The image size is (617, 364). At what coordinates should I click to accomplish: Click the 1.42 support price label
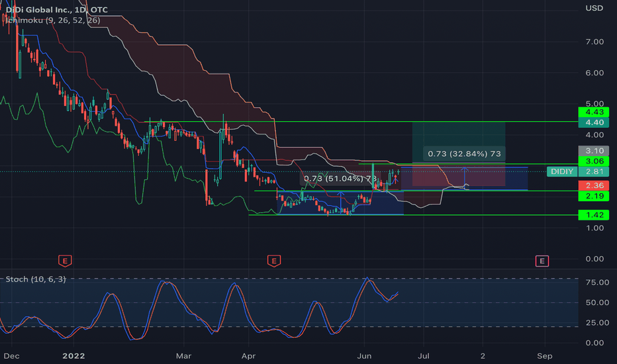[x=593, y=215]
